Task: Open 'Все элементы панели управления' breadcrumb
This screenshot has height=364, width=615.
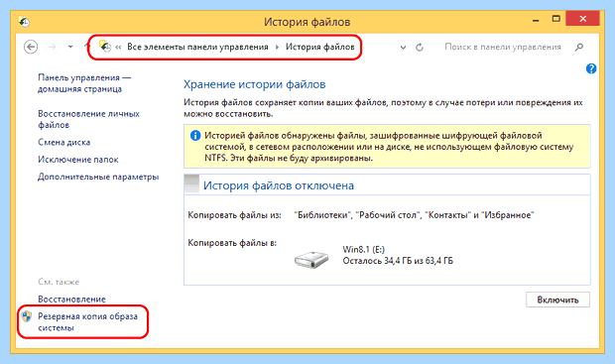Action: pyautogui.click(x=197, y=47)
